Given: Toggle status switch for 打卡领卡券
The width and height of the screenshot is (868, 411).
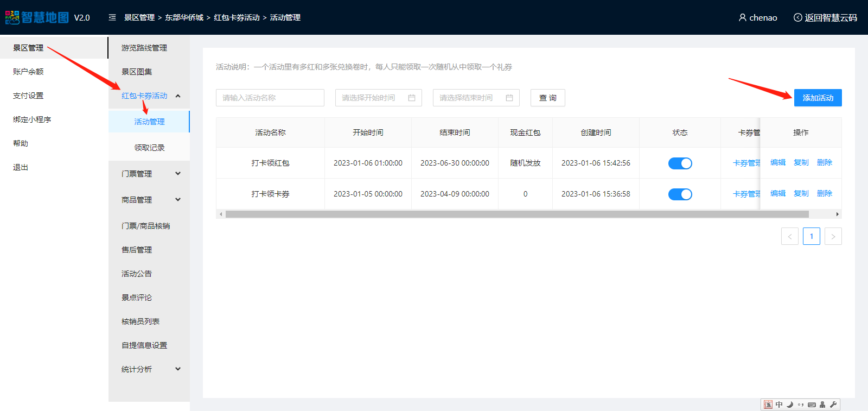Looking at the screenshot, I should coord(680,194).
